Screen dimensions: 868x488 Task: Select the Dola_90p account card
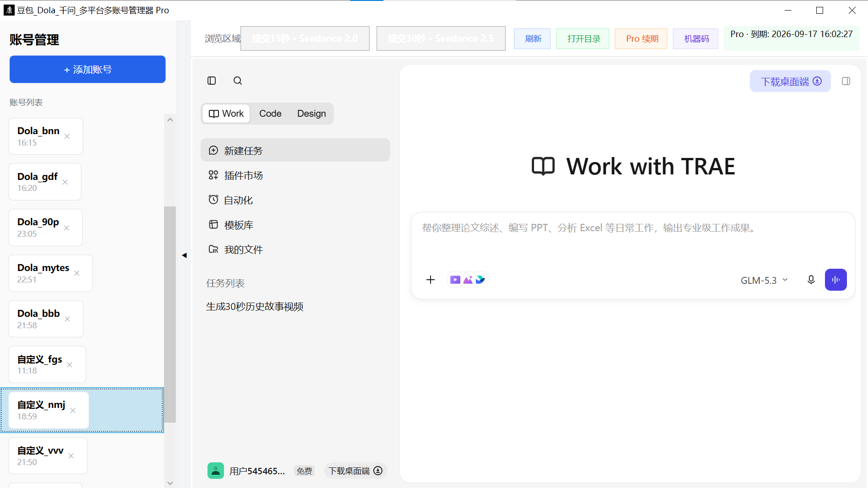click(x=45, y=228)
